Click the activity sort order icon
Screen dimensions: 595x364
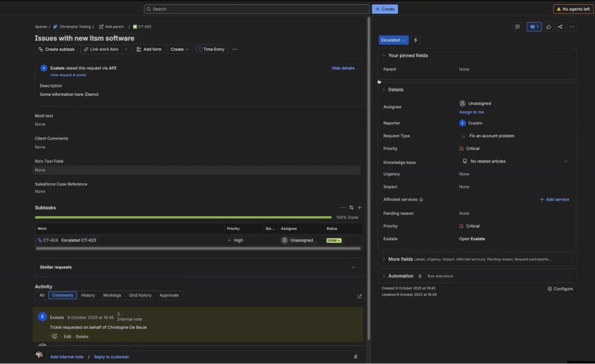coord(359,296)
